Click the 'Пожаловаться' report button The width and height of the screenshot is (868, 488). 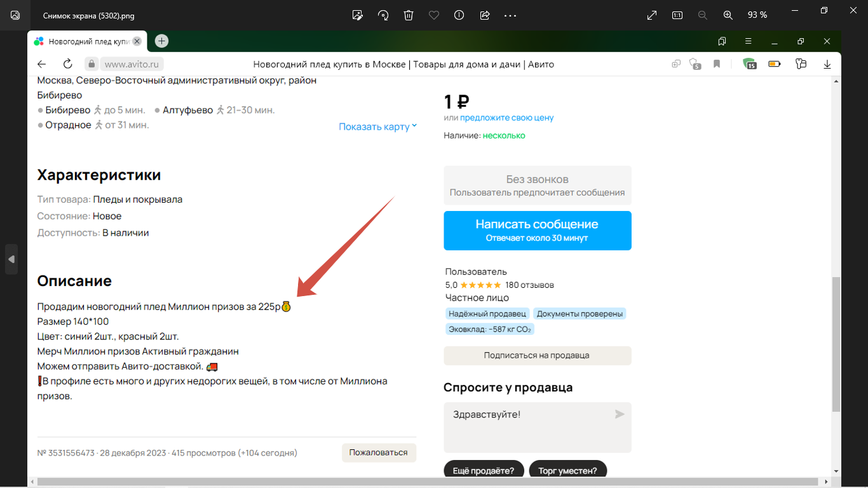click(379, 453)
